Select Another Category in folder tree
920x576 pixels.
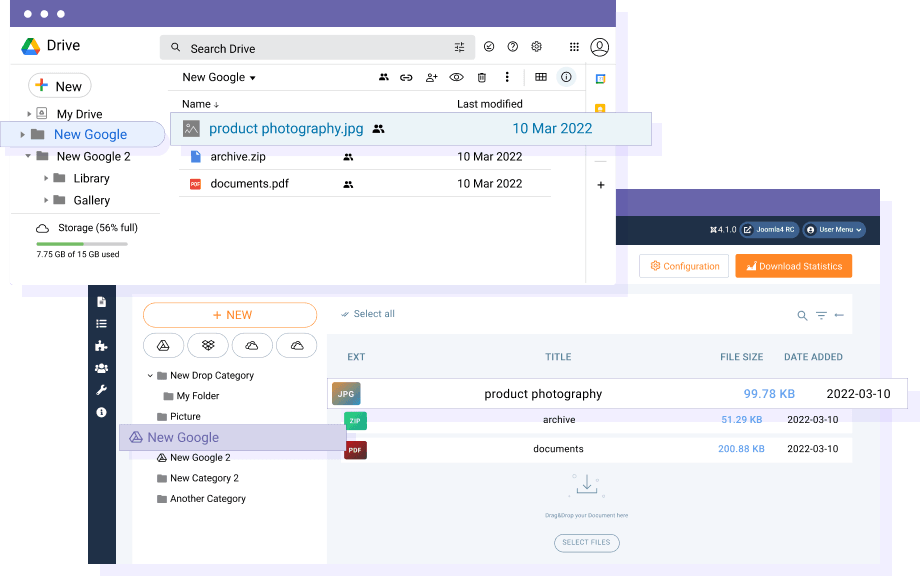(x=207, y=499)
